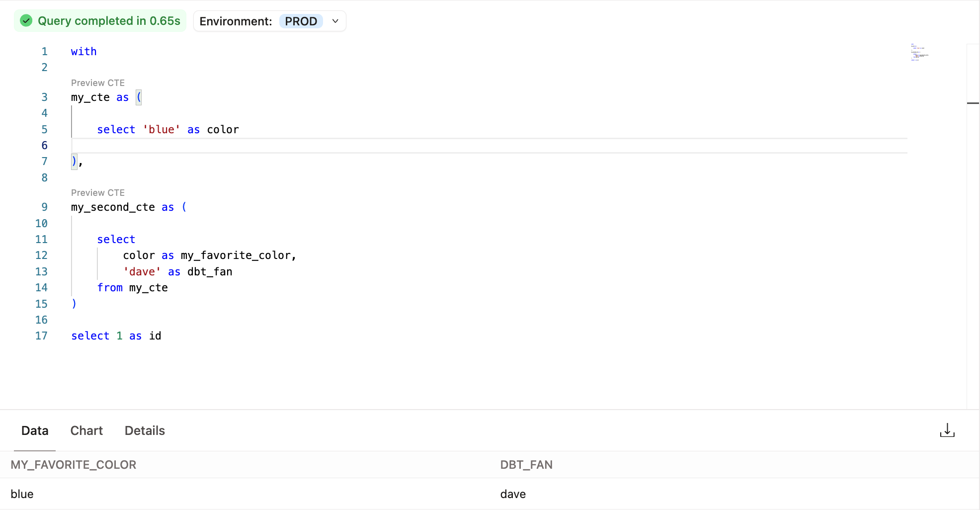This screenshot has width=980, height=510.
Task: Select the blue result cell value
Action: pos(22,494)
